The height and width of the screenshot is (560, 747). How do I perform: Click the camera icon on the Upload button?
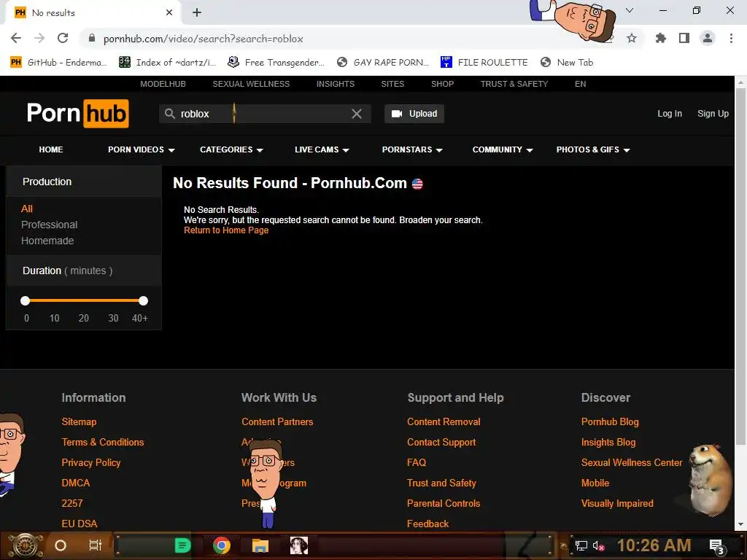point(396,114)
